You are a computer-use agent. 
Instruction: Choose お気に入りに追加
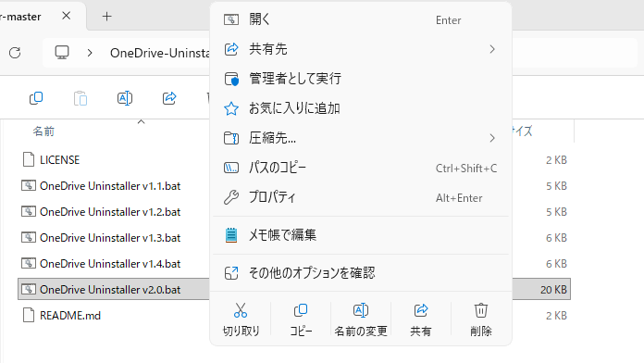(x=361, y=108)
